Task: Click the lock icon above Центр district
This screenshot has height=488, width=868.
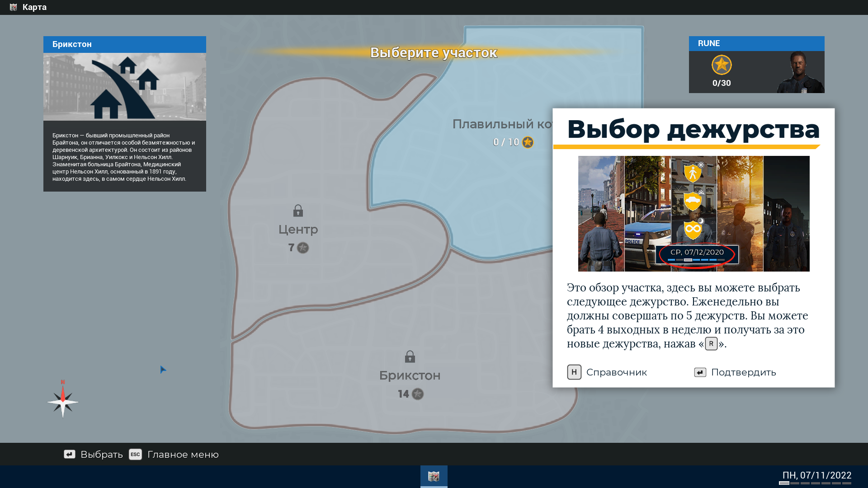Action: point(298,211)
